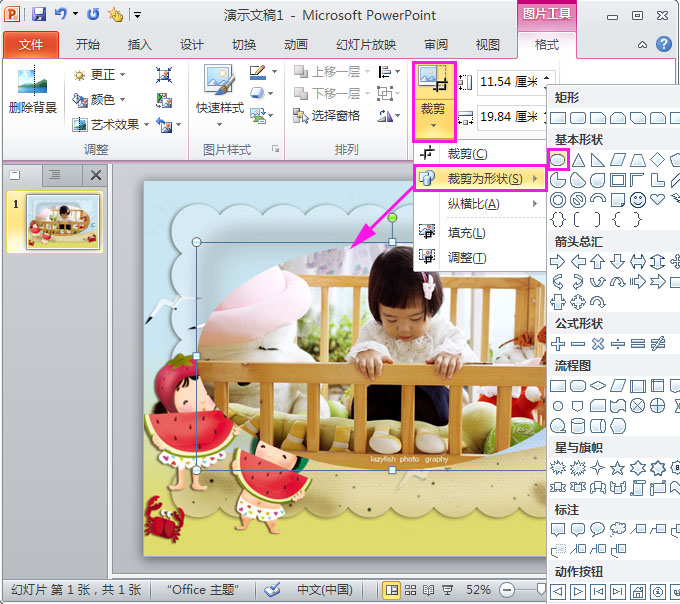Screen dimensions: 680x604
Task: Pick the isosceles triangle shape
Action: [578, 160]
